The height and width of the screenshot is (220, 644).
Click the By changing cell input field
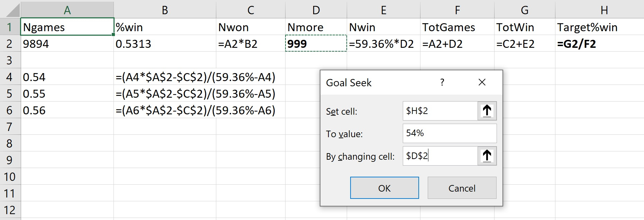click(440, 156)
